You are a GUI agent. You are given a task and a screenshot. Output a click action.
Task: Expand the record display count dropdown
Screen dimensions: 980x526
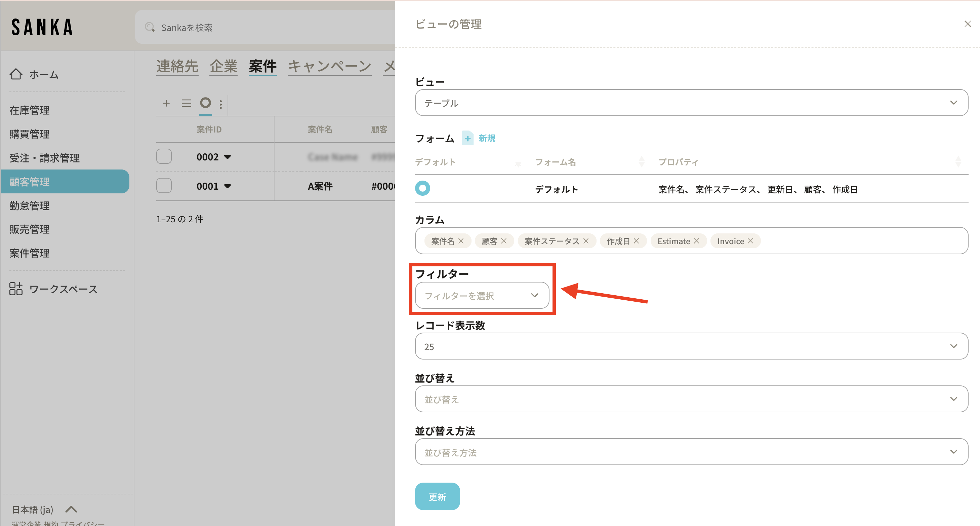coord(691,346)
